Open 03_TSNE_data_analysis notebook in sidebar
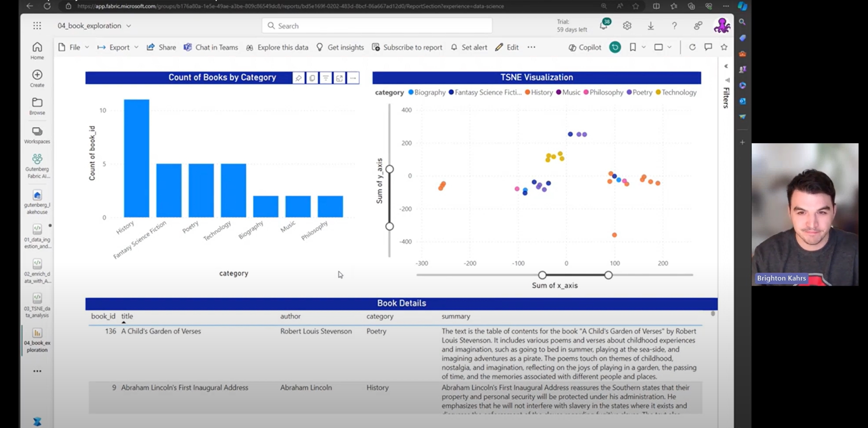 37,305
